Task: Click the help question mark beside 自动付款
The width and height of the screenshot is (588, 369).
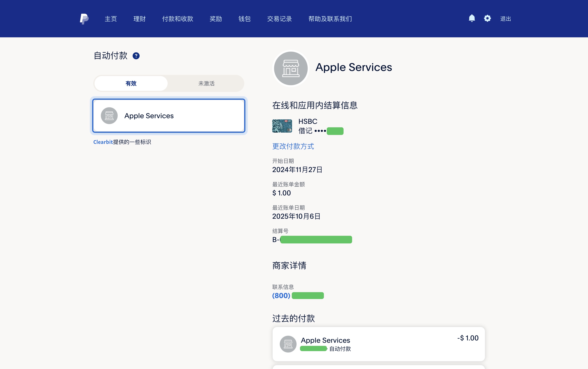Action: [136, 56]
